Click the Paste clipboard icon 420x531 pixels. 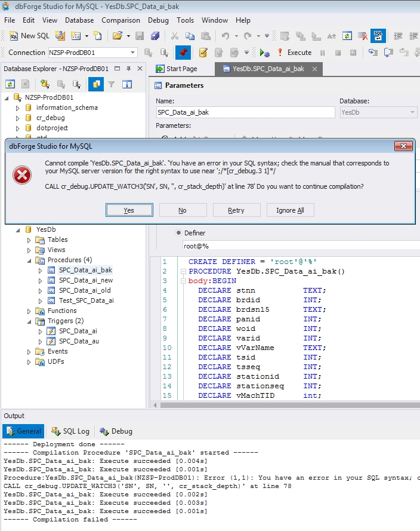point(205,36)
